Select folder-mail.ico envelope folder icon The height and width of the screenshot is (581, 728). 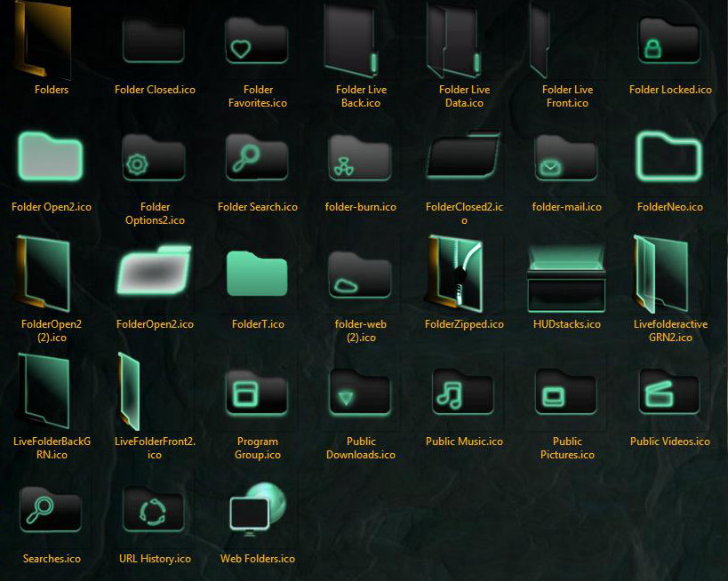(x=566, y=158)
